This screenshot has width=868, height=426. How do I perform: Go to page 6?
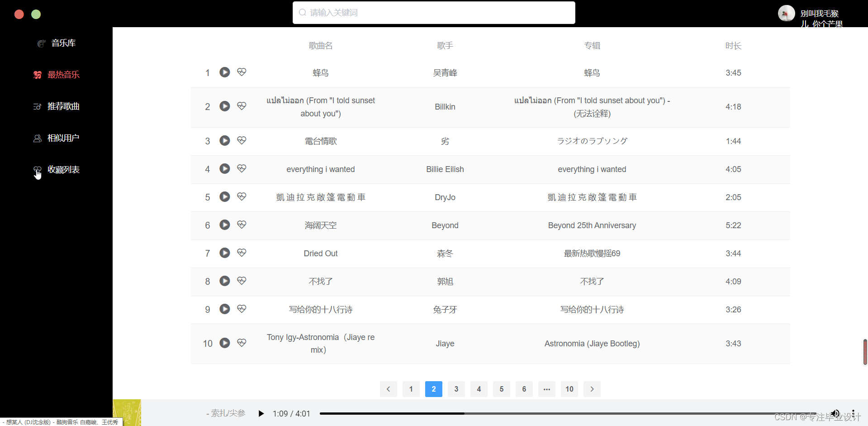(x=524, y=389)
